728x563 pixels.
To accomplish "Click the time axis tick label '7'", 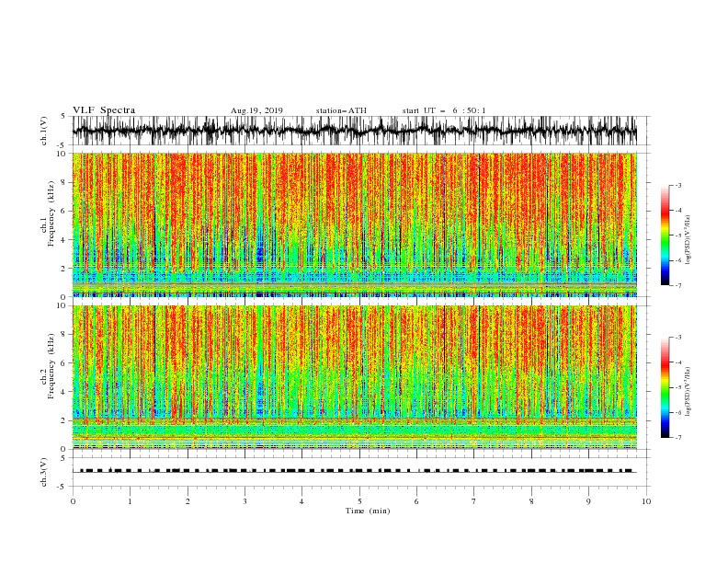I will coord(474,501).
